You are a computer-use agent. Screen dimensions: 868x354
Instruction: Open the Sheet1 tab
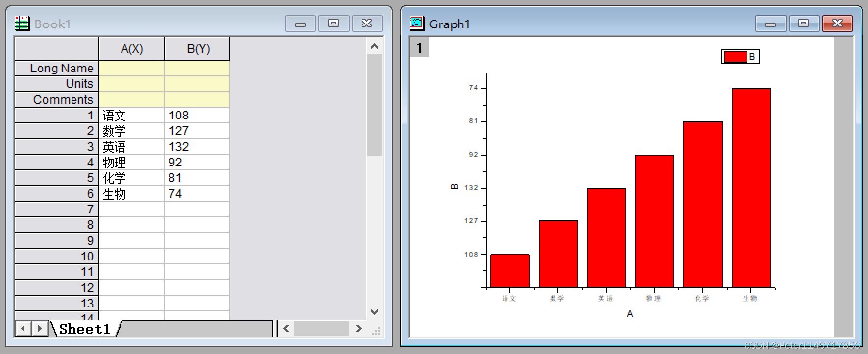tap(85, 329)
